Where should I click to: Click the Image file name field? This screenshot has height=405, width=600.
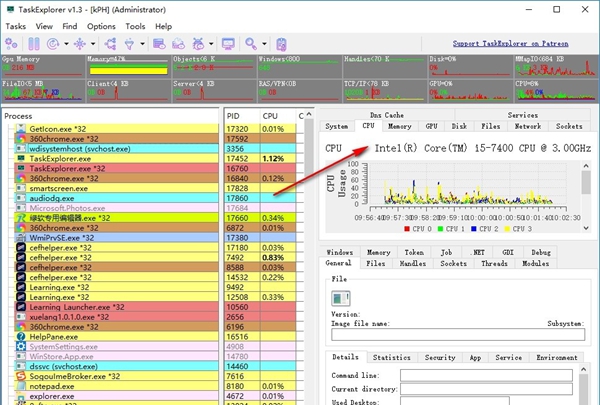click(x=458, y=335)
